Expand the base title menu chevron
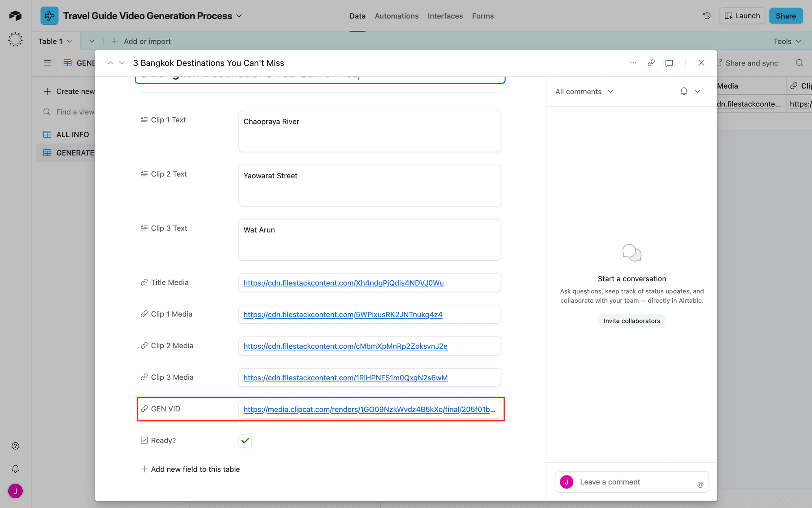The image size is (812, 508). pos(240,16)
